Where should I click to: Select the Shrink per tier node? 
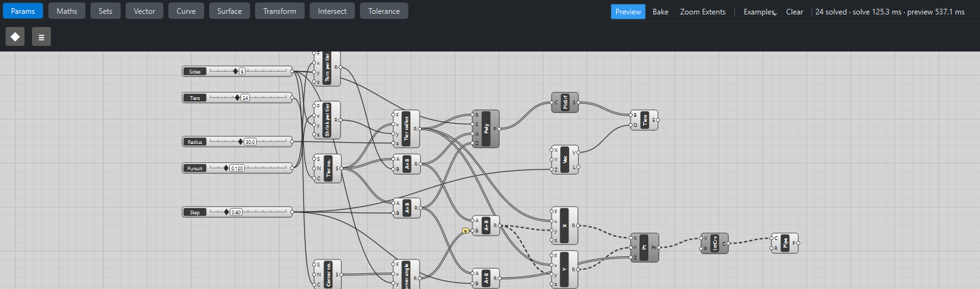(327, 120)
